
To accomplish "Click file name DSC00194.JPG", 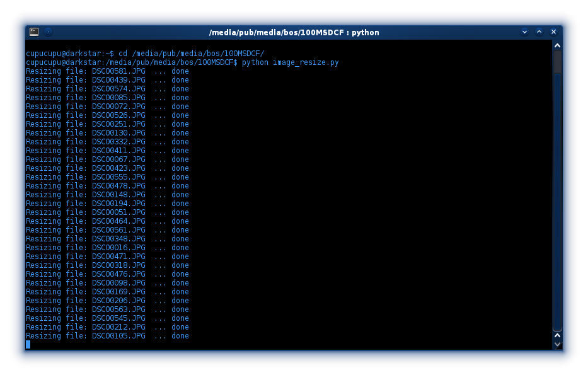I will coord(118,204).
